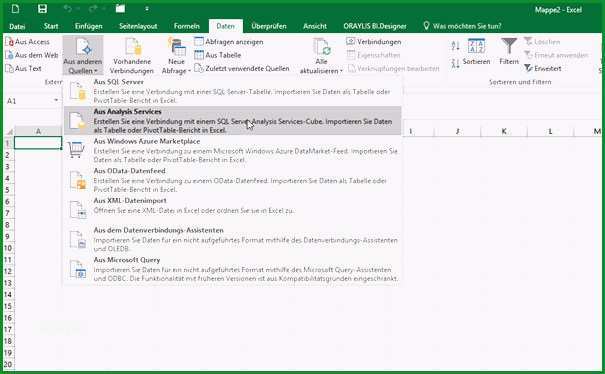Choose Aus Microsoft Query entry
The image size is (605, 374).
coord(232,269)
